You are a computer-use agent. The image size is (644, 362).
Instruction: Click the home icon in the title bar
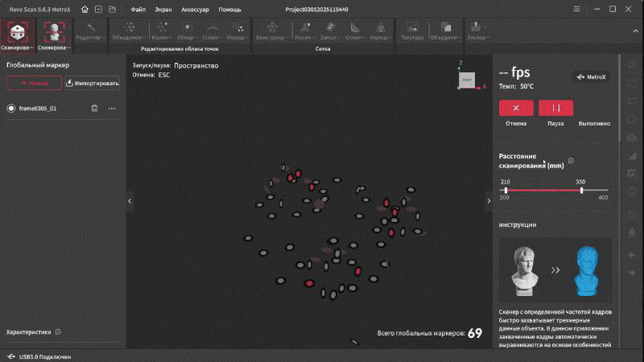click(85, 10)
